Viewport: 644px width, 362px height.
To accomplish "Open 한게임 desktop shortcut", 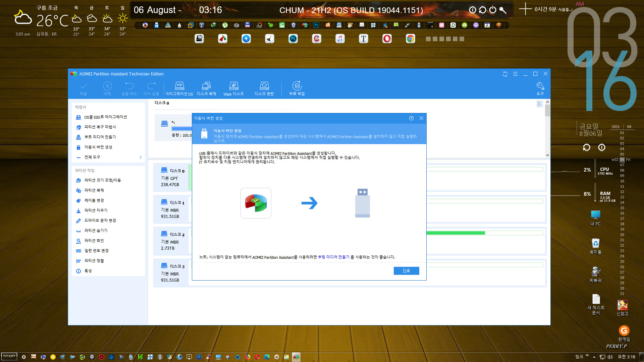I will pos(624,333).
